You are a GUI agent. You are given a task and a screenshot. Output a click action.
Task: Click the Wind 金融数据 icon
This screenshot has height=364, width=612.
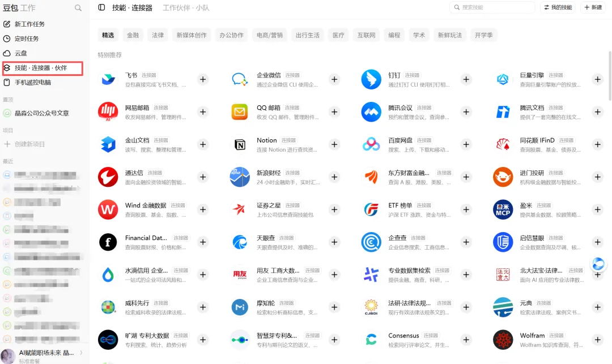[108, 209]
